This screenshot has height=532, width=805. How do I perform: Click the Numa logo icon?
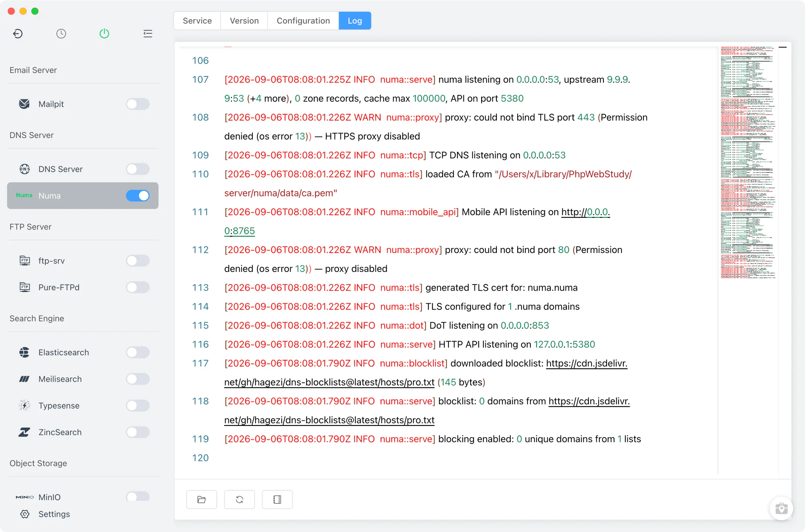coord(24,195)
